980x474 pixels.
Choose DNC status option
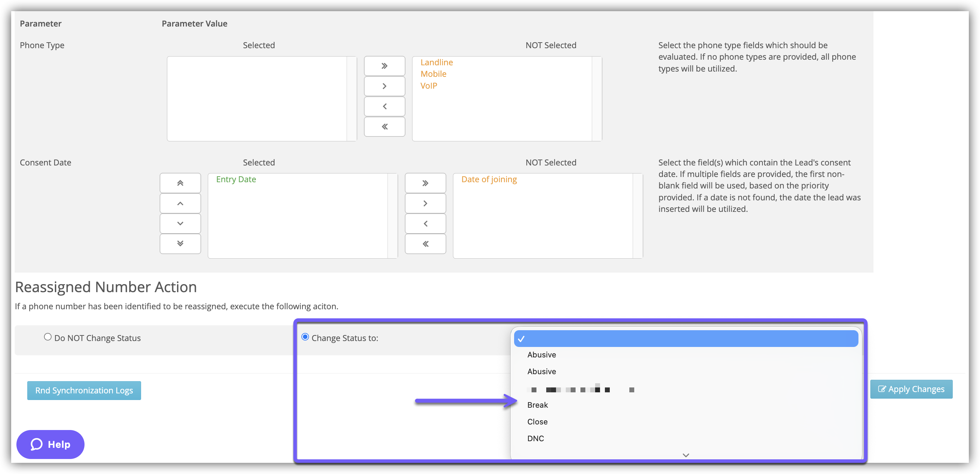coord(535,438)
